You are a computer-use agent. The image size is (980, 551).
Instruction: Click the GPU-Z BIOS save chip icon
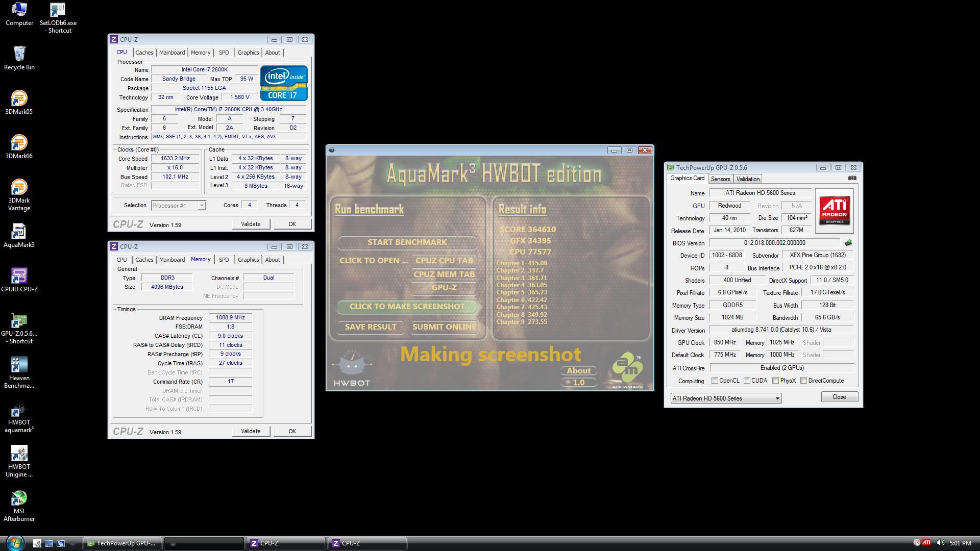tap(848, 243)
